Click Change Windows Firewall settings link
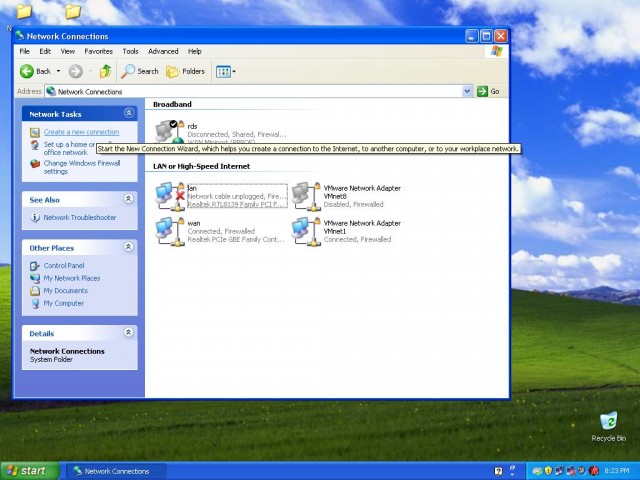640x480 pixels. pos(82,167)
